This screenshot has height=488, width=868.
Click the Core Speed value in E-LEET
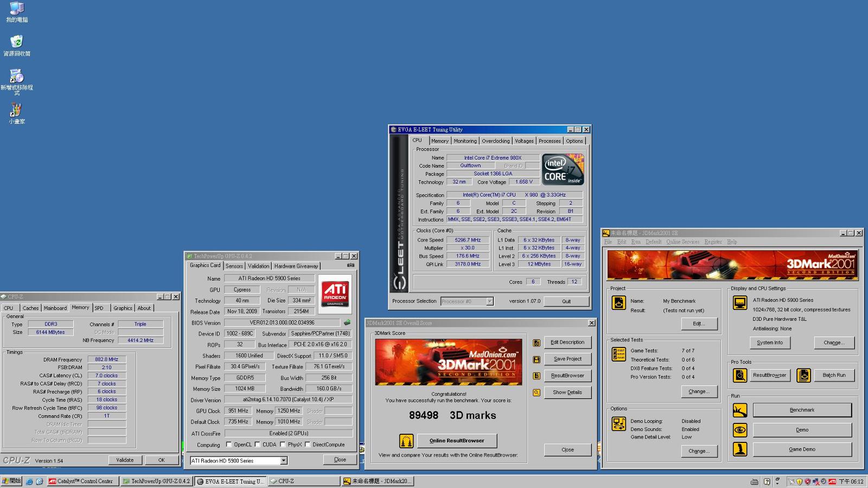(x=468, y=240)
